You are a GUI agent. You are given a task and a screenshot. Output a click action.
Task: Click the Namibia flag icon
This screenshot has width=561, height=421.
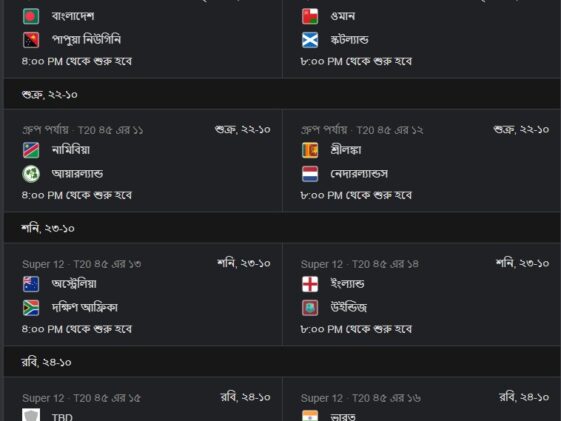[31, 150]
